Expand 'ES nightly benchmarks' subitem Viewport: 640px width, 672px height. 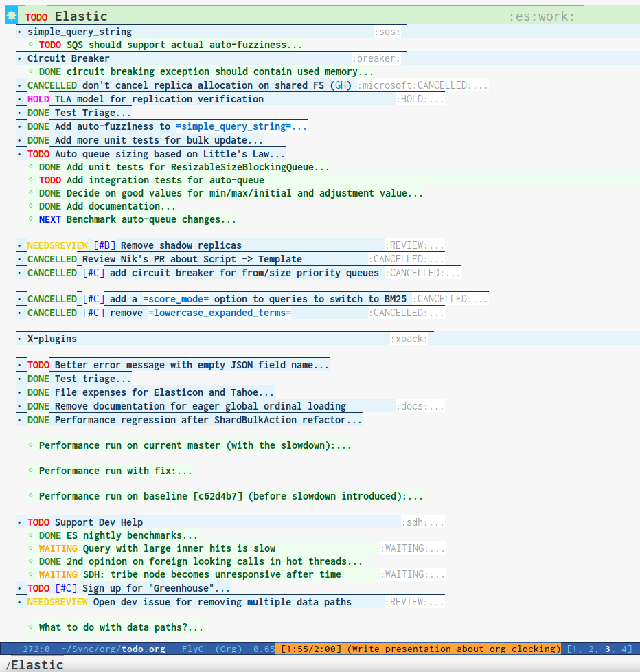[x=132, y=535]
